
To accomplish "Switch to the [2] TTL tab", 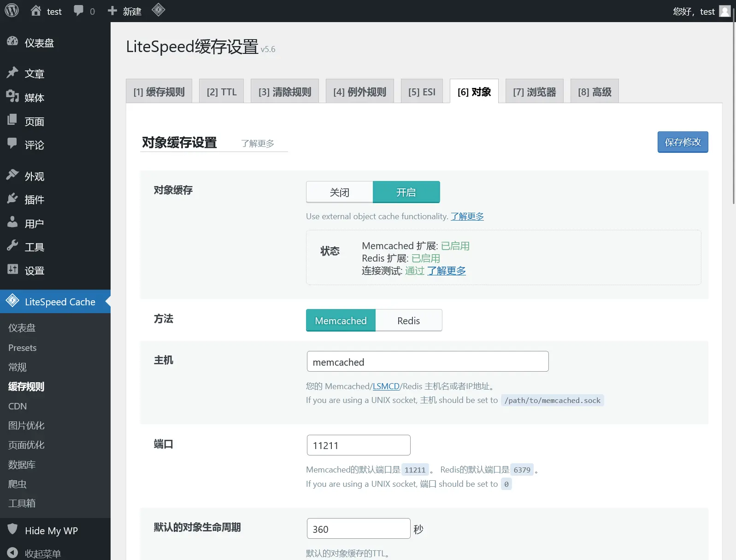I will (x=222, y=92).
